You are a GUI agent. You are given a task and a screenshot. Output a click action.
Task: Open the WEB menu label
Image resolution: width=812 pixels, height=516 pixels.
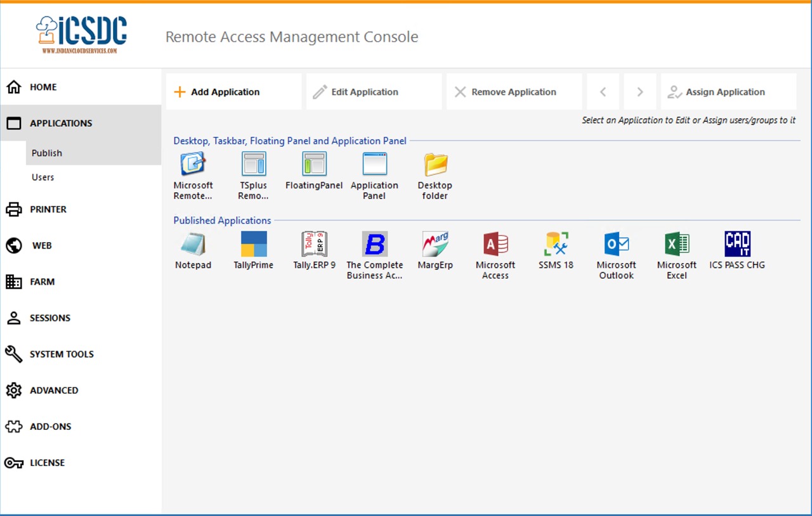42,245
